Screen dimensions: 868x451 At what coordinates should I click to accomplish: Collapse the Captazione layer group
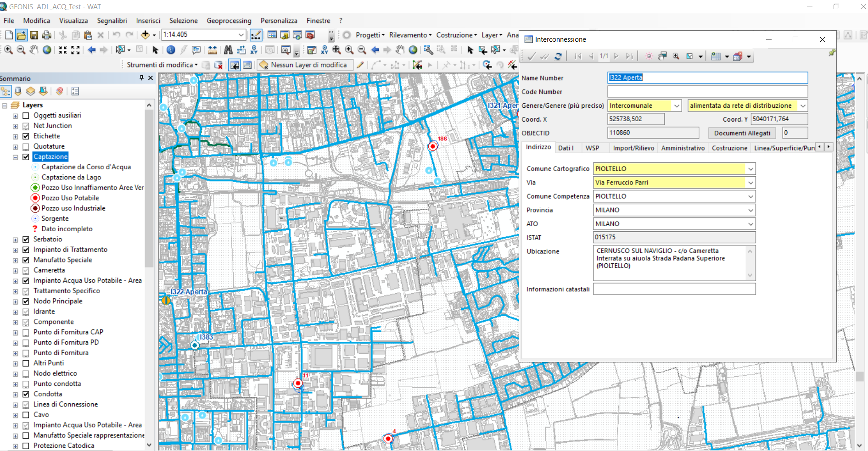(15, 157)
